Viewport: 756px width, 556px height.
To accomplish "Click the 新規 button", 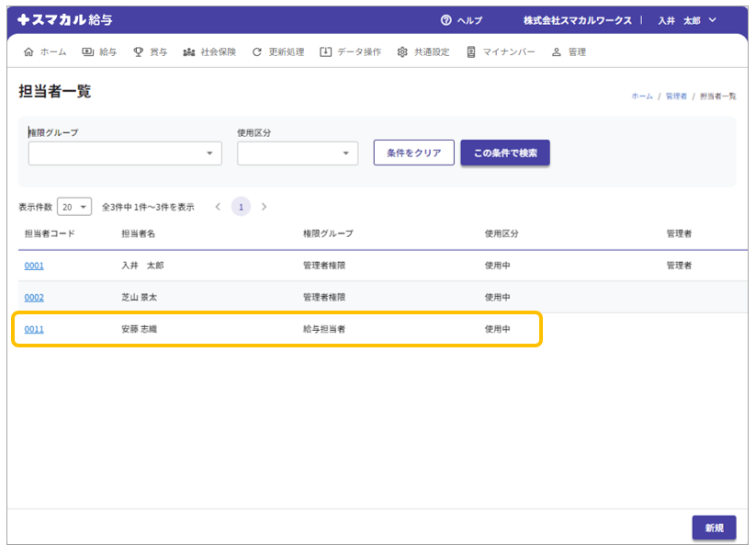I will click(x=714, y=528).
